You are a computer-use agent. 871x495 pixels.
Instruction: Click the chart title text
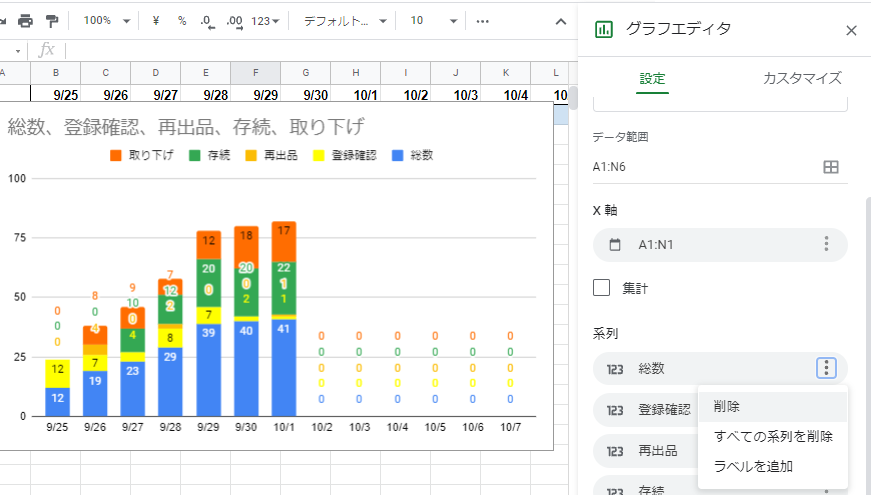186,127
